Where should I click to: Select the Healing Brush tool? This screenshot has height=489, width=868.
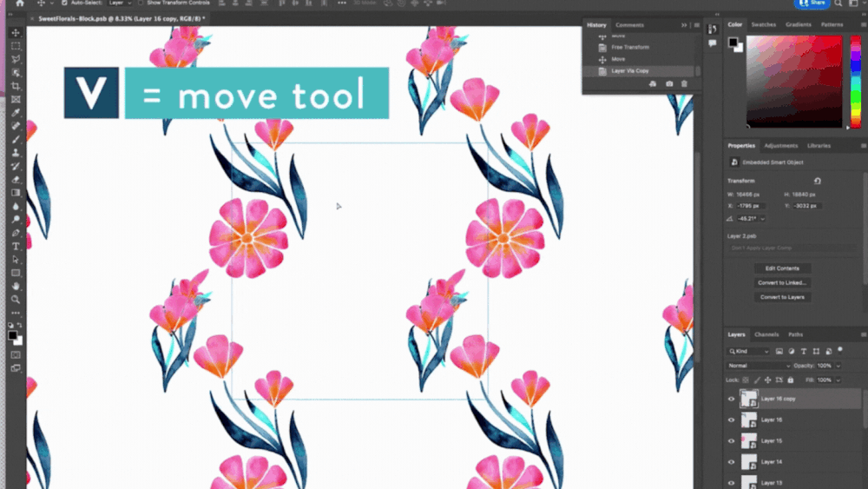pos(16,126)
